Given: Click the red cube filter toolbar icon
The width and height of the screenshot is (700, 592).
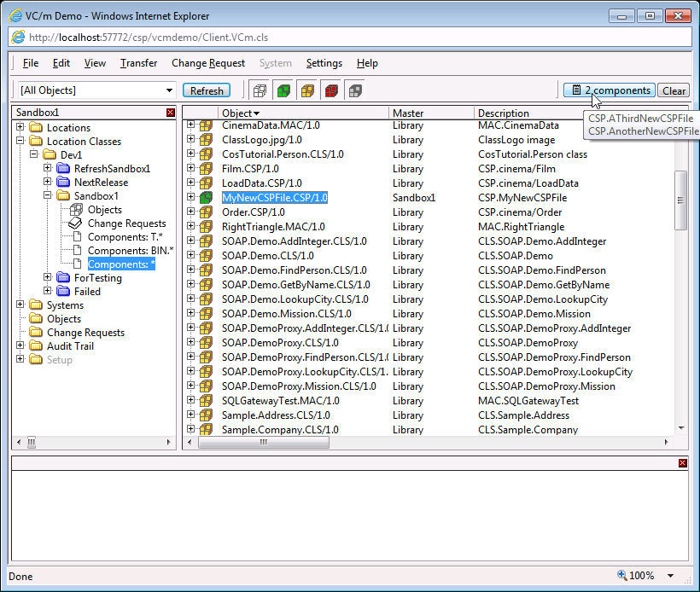Looking at the screenshot, I should 331,90.
